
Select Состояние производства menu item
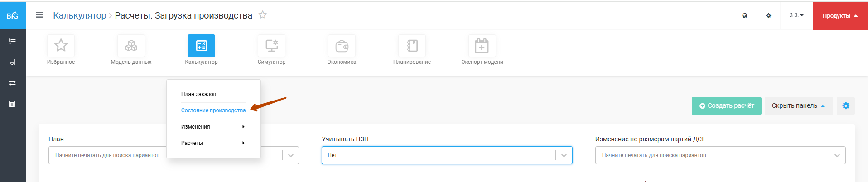[x=213, y=110]
